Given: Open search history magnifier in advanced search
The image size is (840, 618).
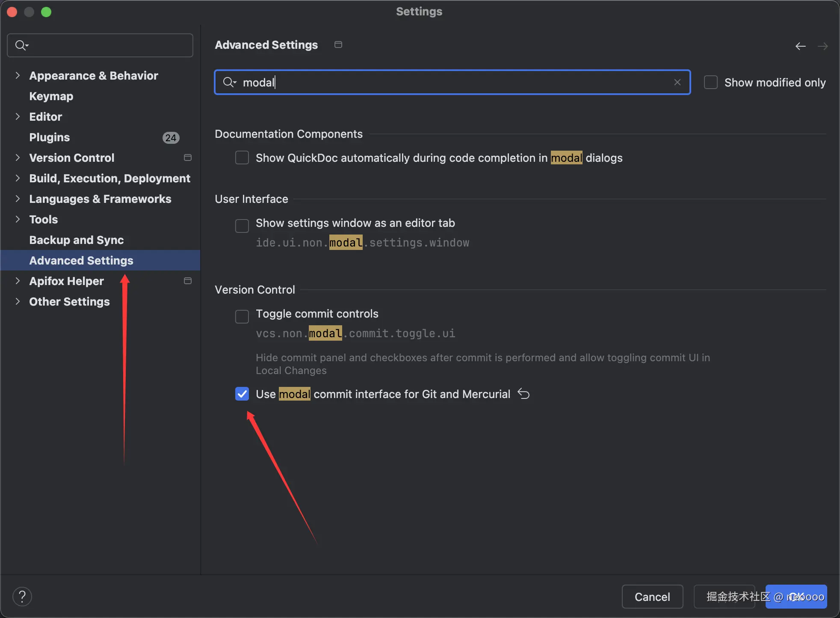Looking at the screenshot, I should click(230, 82).
